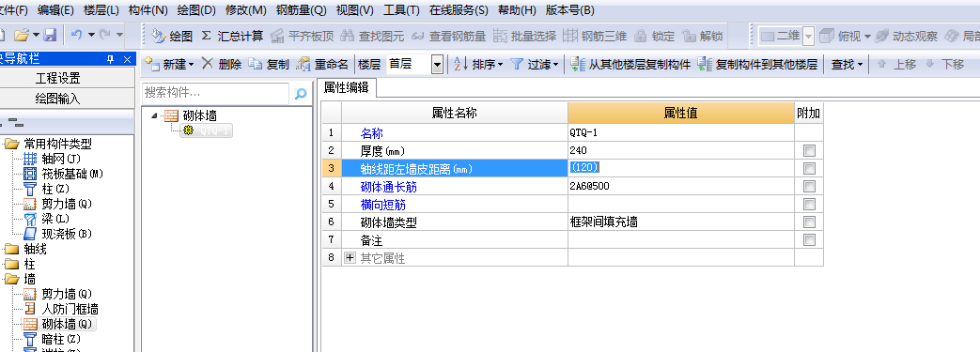This screenshot has width=980, height=352.
Task: Open the 二维 view mode dropdown
Action: point(809,37)
